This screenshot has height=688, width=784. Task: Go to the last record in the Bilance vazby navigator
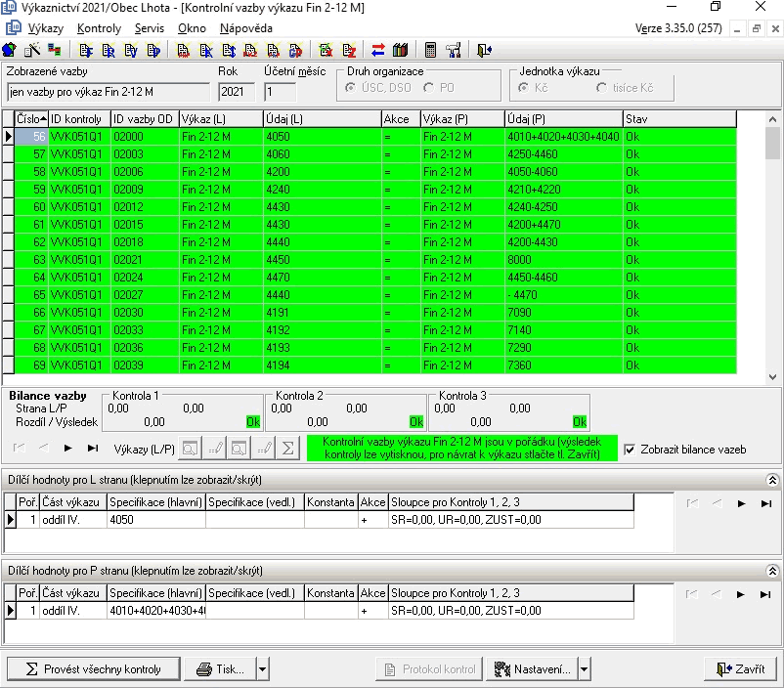click(x=93, y=449)
